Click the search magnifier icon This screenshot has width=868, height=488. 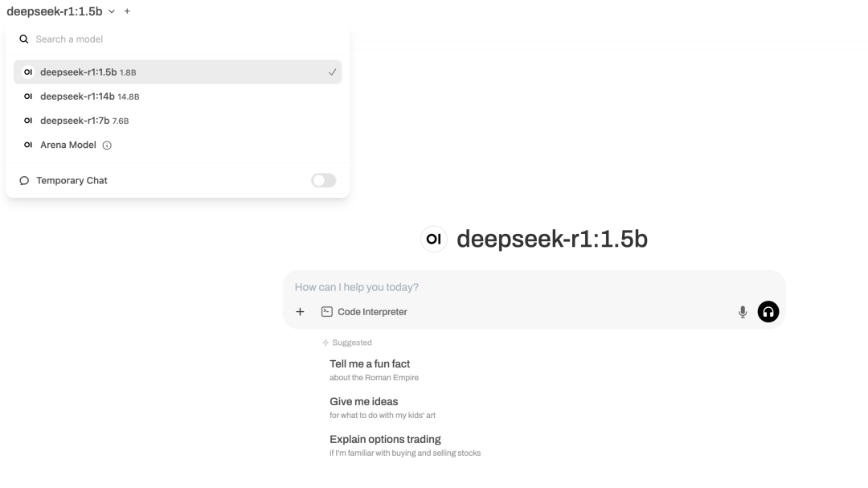pos(24,39)
